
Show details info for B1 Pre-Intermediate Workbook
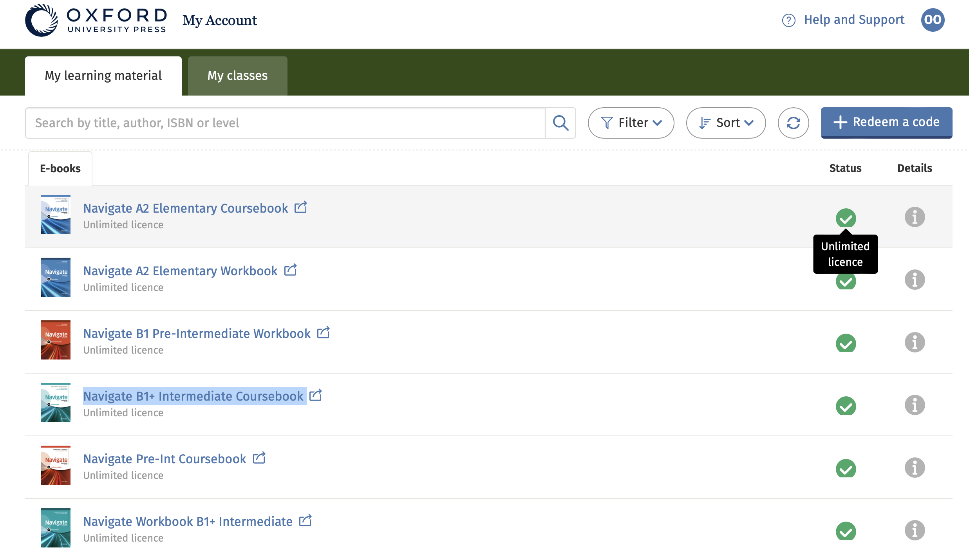point(915,342)
